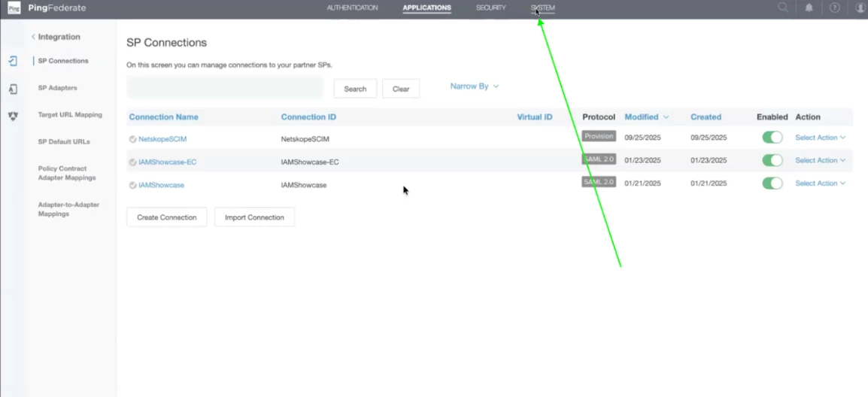Click the Connection ID cell NetskopeSCIM
868x397 pixels.
pyautogui.click(x=305, y=139)
